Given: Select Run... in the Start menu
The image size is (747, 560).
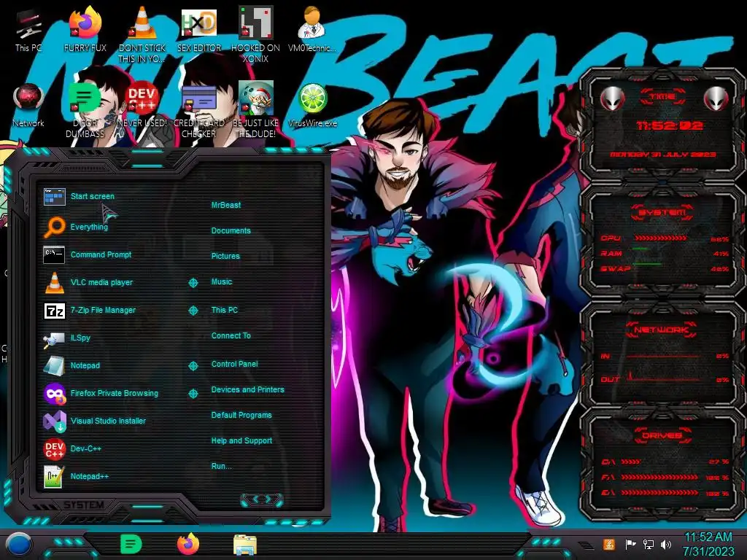Looking at the screenshot, I should coord(221,466).
